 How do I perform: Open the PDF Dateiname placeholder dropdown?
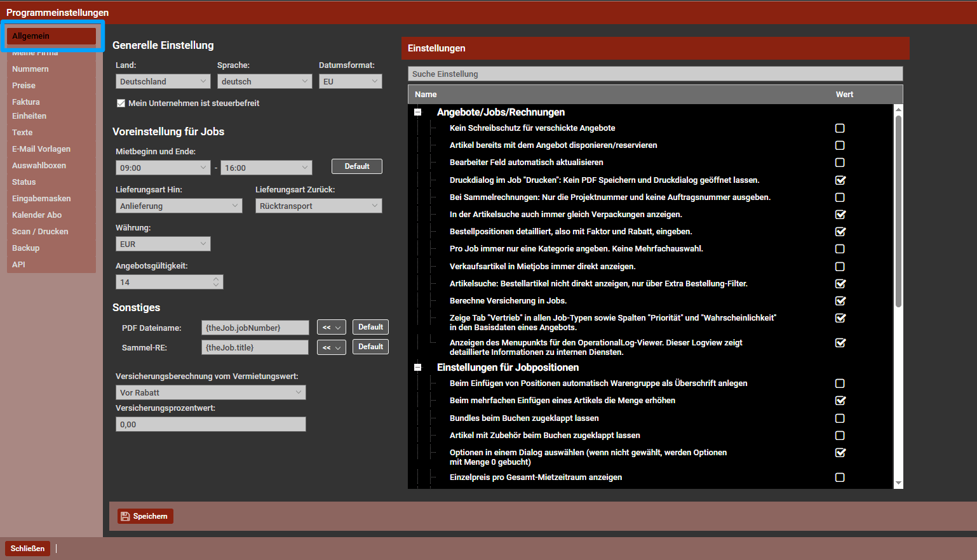tap(331, 328)
